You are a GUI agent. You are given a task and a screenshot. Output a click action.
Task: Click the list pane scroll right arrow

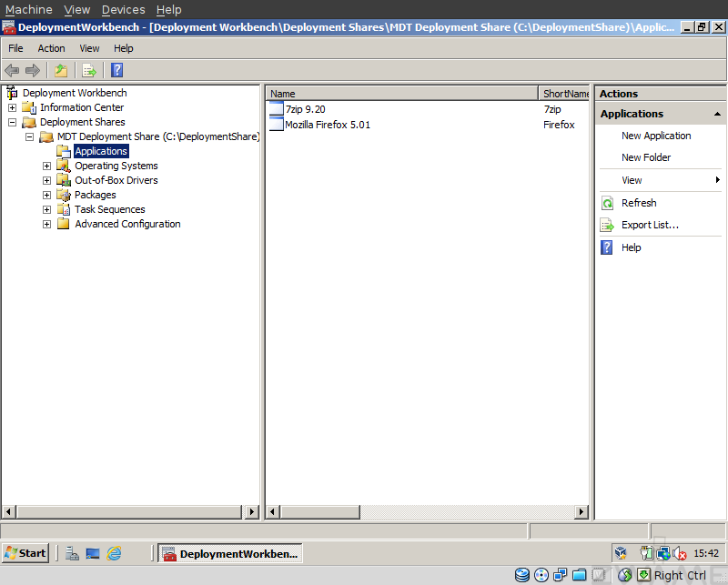[x=581, y=512]
